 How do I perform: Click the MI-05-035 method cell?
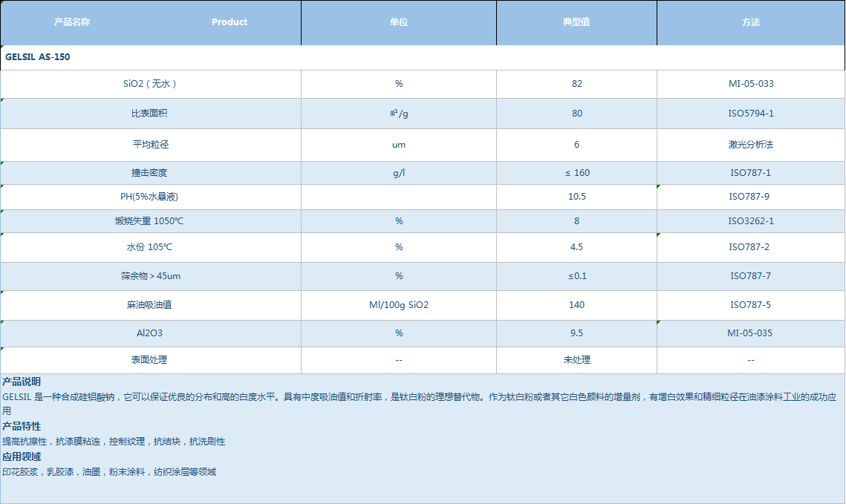tap(750, 333)
